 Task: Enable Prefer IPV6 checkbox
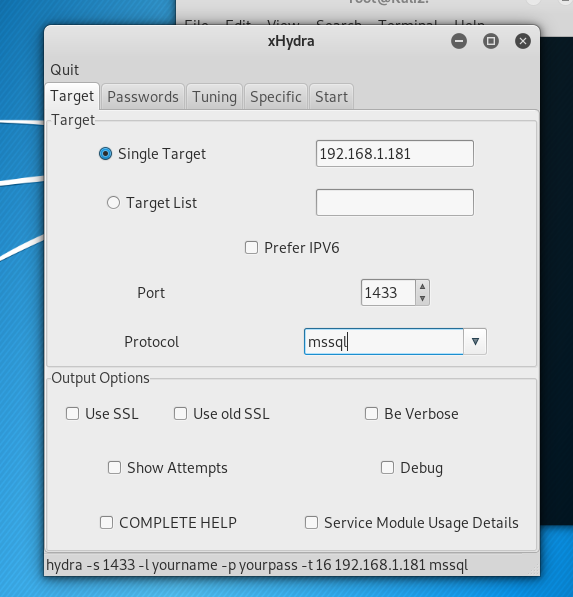pyautogui.click(x=251, y=247)
